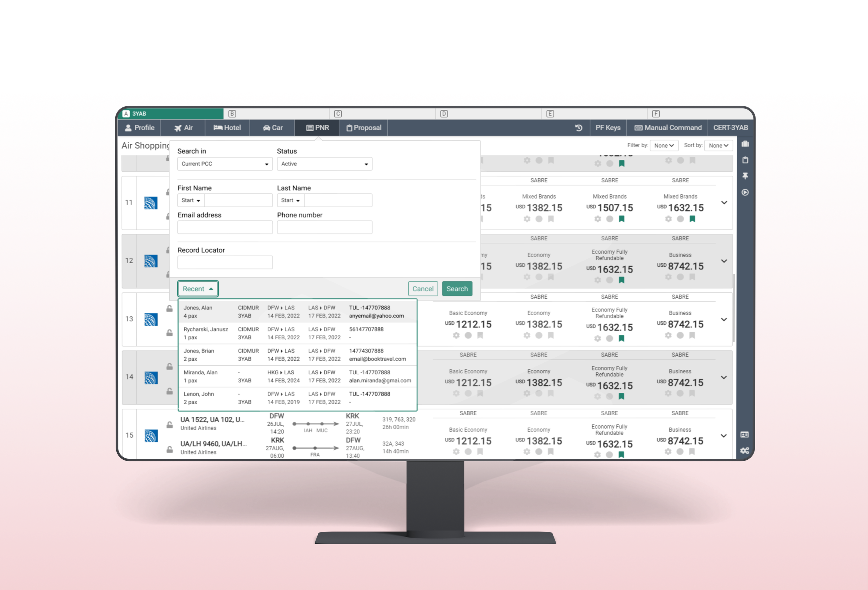Open the Search in Current PCC dropdown
Screen dimensions: 868x590
click(225, 164)
